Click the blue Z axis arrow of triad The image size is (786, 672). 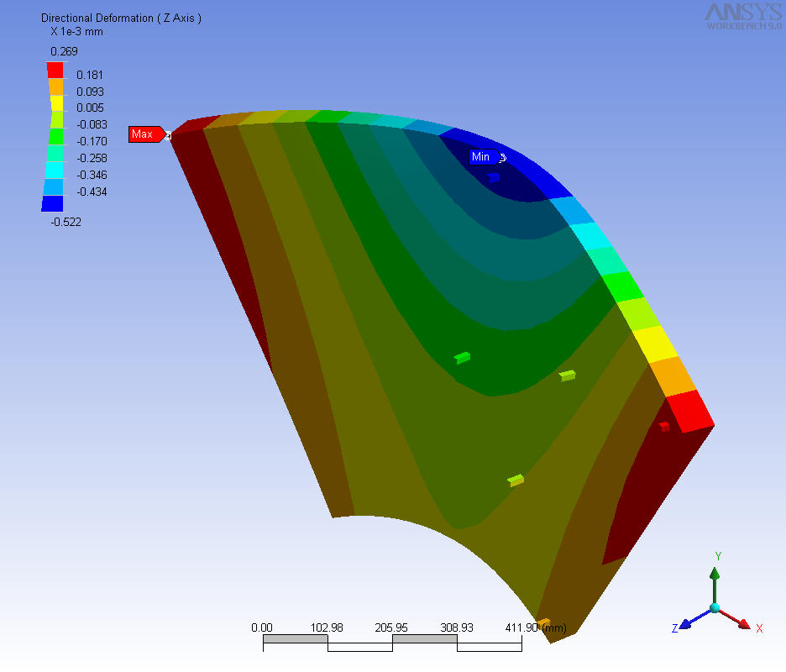(694, 620)
